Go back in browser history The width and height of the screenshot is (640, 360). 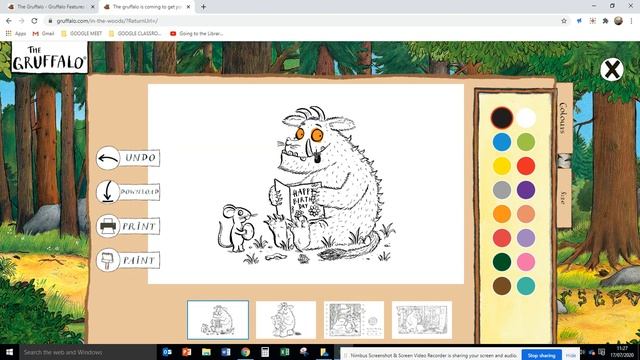click(9, 21)
